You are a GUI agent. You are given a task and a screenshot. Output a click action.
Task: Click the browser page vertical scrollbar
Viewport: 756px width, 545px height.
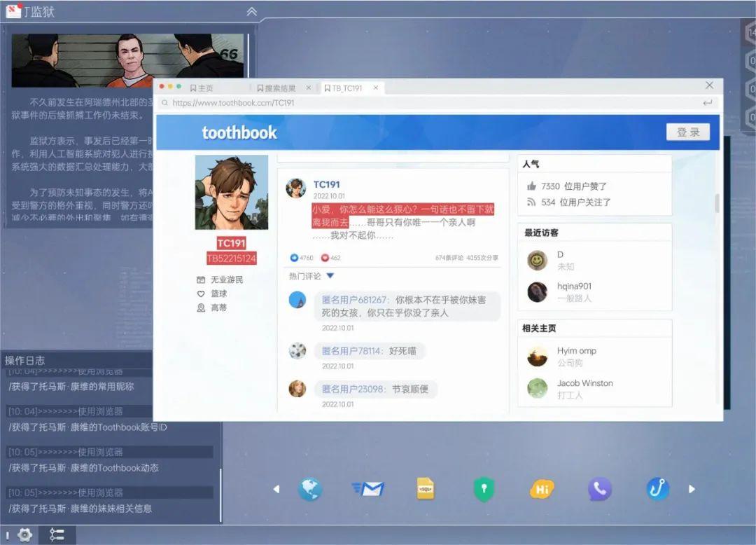coord(716,203)
